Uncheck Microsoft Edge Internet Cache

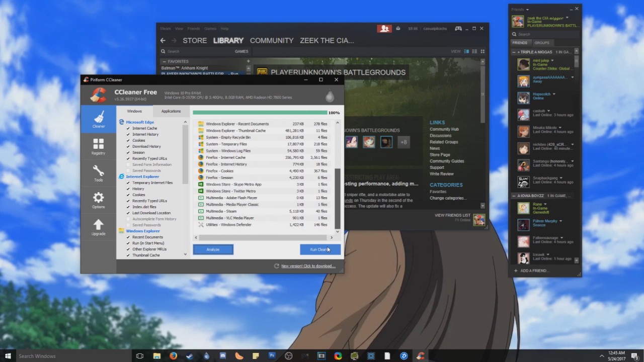coord(128,128)
